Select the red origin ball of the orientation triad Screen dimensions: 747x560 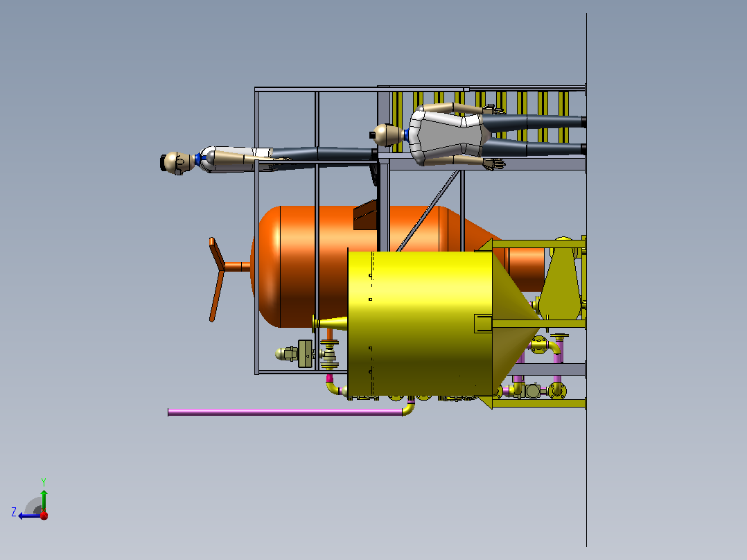point(44,515)
